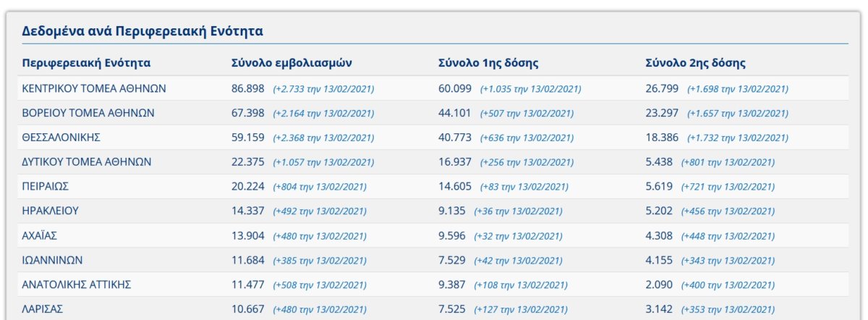Click the 'Σύνολο 2ης δόσης' column header
Image resolution: width=868 pixels, height=320 pixels.
pyautogui.click(x=695, y=63)
